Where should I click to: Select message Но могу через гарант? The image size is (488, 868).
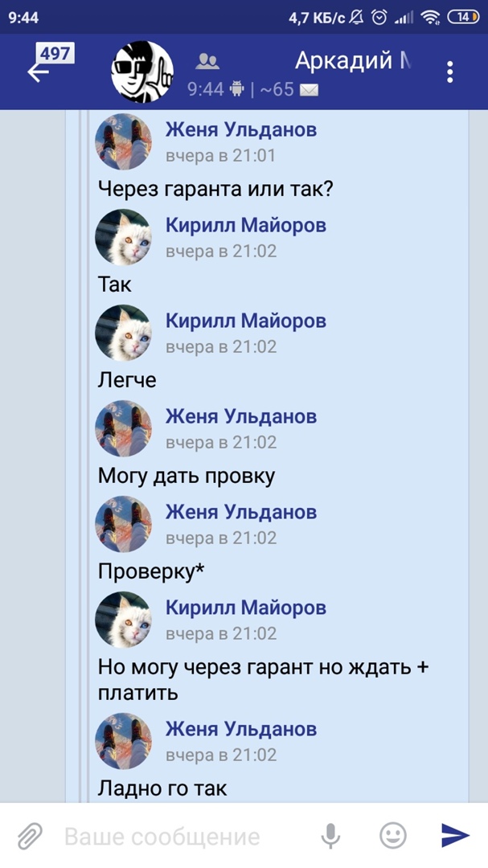264,680
